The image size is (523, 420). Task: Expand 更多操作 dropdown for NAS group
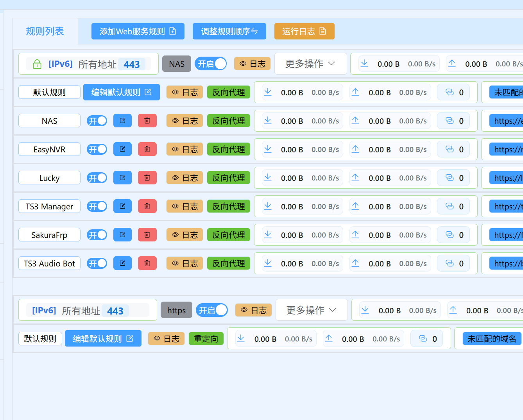tap(311, 64)
